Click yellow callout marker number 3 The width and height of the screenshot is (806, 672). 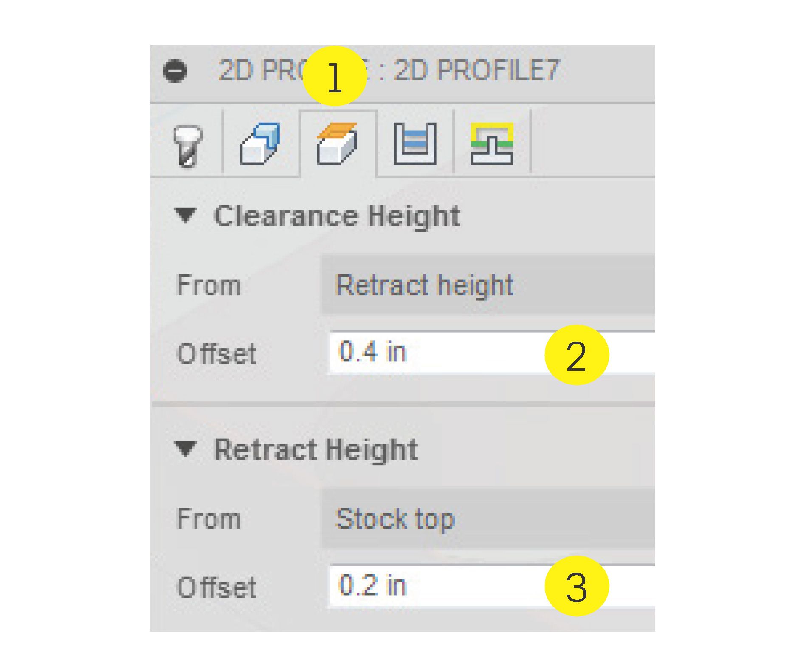(x=576, y=586)
